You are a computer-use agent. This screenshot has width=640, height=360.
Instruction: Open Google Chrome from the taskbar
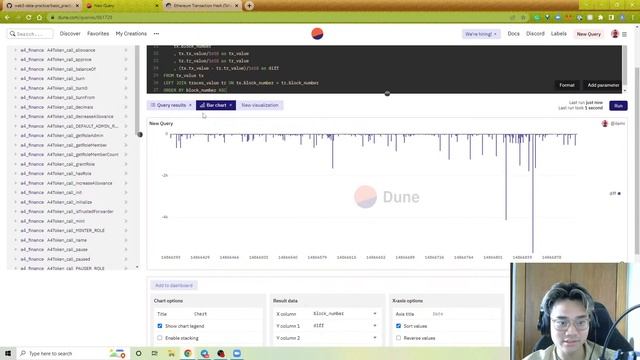coord(188,353)
